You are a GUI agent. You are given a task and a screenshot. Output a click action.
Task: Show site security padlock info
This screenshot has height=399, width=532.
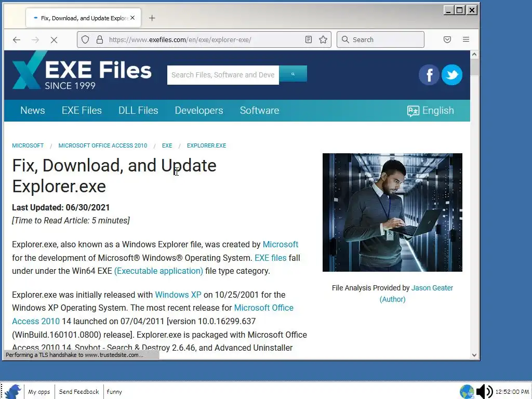99,39
